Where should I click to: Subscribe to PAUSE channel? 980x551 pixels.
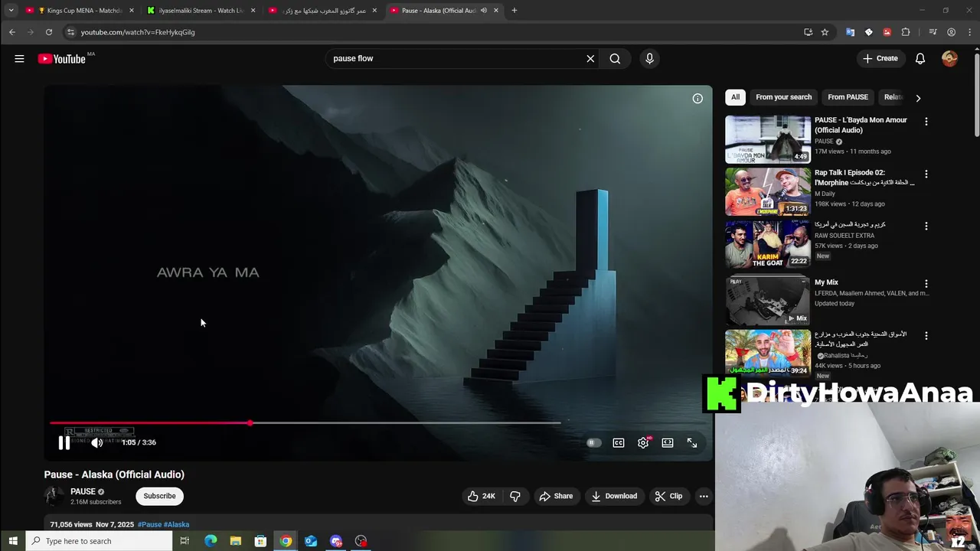point(159,496)
